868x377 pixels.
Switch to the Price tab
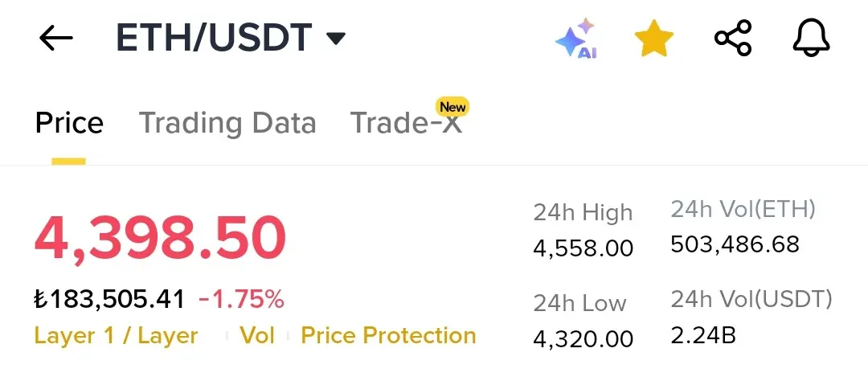click(x=69, y=122)
